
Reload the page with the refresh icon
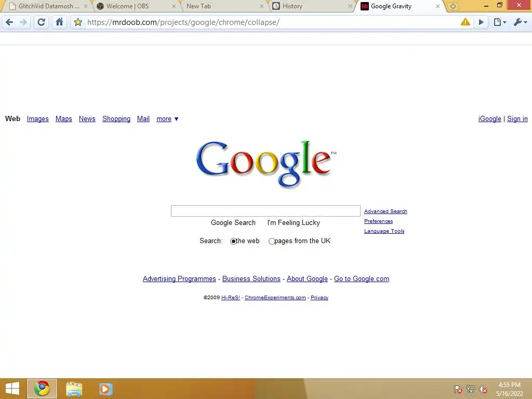coord(42,22)
